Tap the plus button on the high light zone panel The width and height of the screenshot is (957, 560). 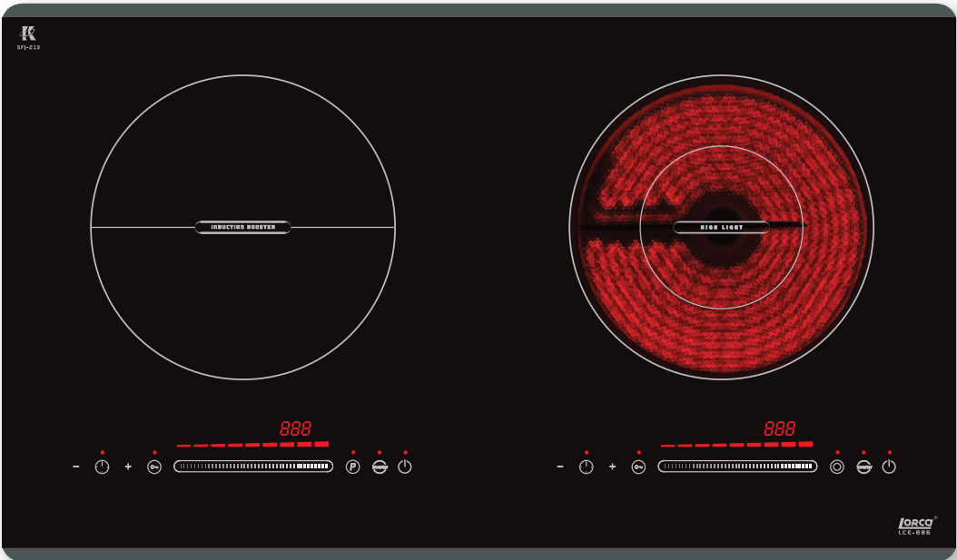coord(612,467)
